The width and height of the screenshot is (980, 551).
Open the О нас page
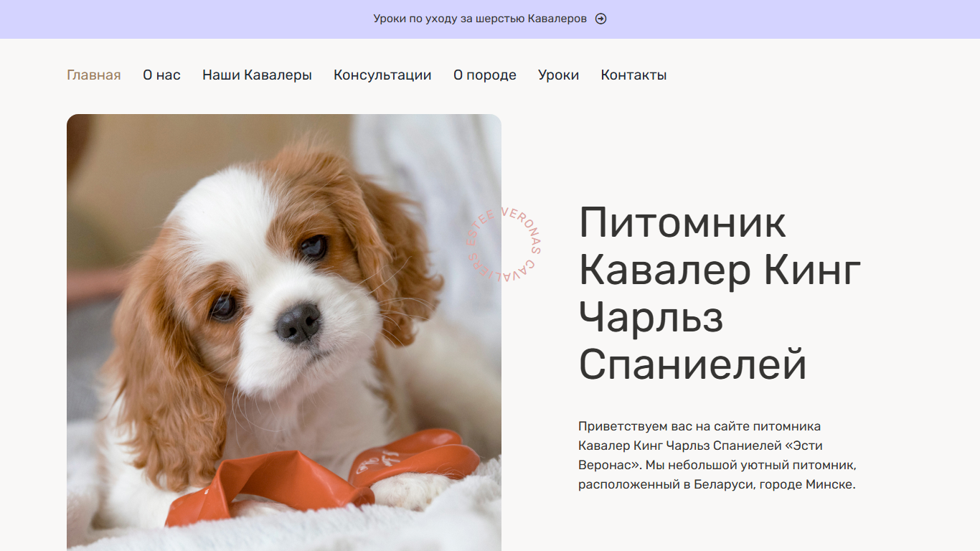click(161, 75)
